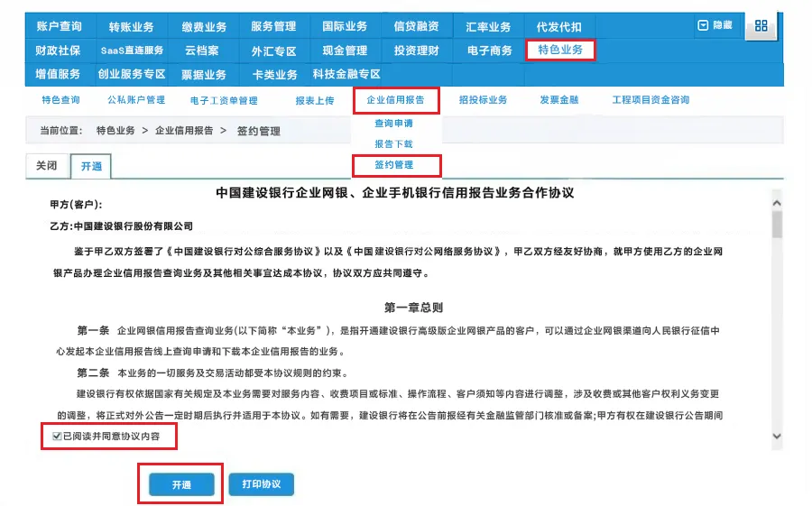Expand the 企业信用报告 submenu
The height and width of the screenshot is (506, 812).
(396, 100)
